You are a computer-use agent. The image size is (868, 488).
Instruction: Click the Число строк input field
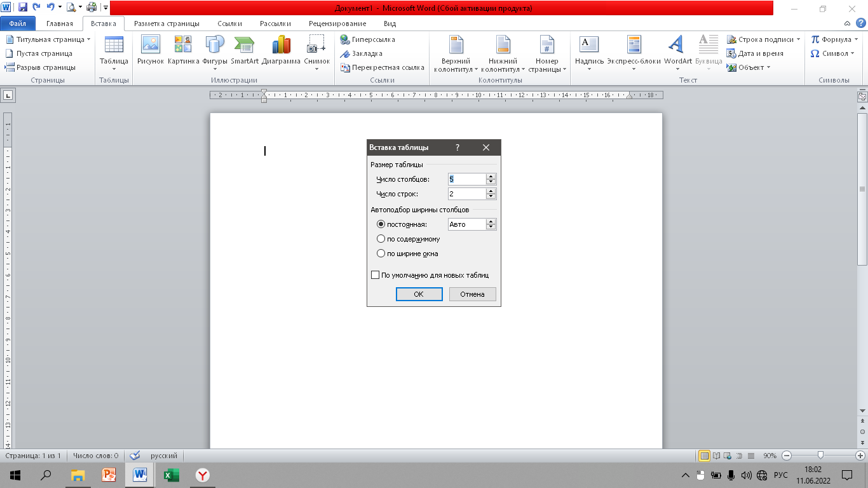click(467, 194)
